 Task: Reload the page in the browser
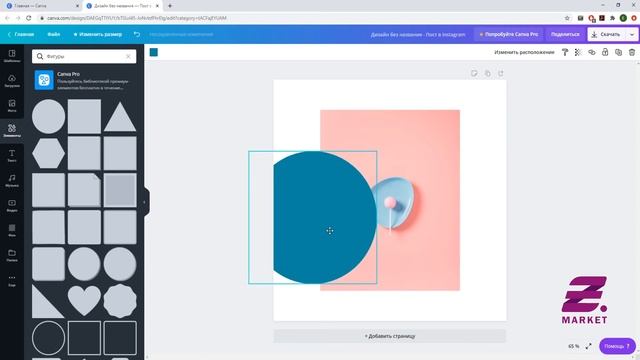(x=29, y=18)
